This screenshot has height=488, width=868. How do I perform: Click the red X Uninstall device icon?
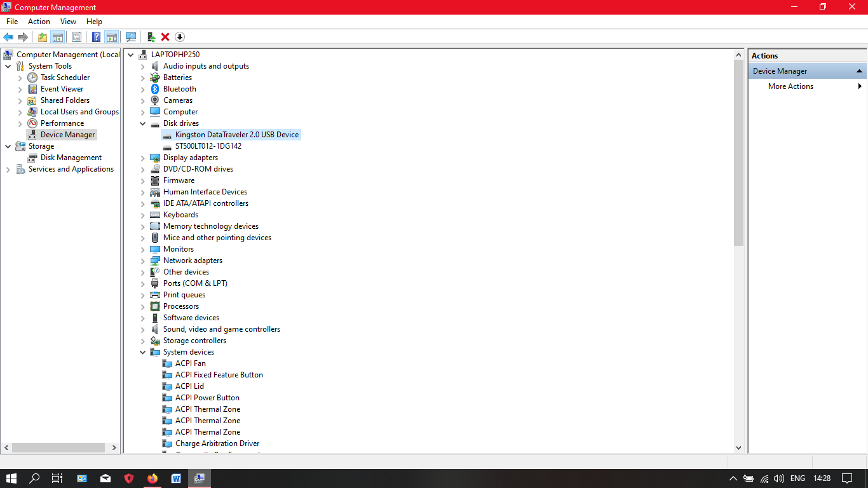pyautogui.click(x=165, y=37)
